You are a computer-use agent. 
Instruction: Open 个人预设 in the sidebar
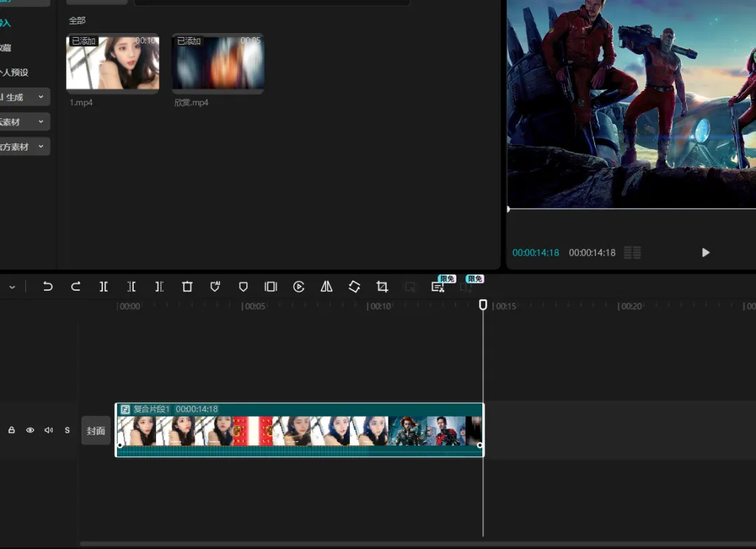tap(15, 72)
